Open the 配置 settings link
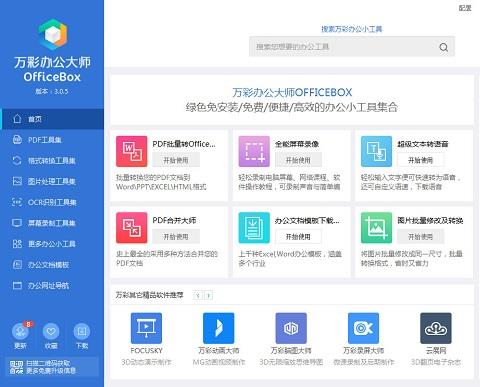The height and width of the screenshot is (387, 480). [x=465, y=8]
